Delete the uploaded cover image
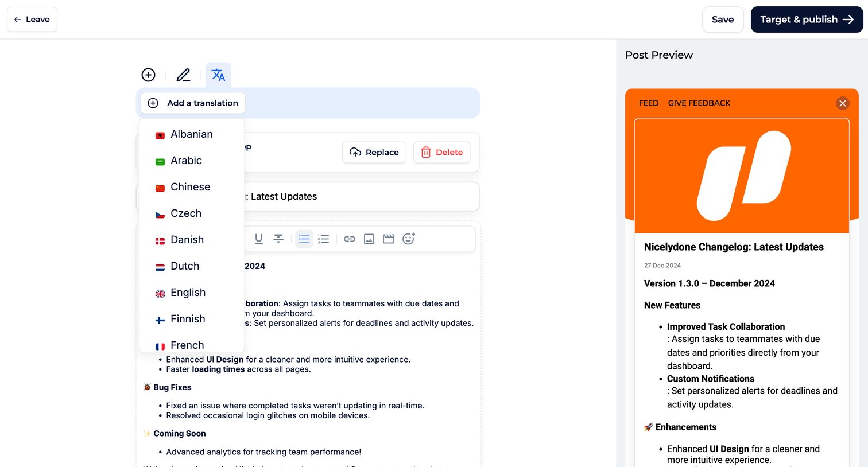The image size is (868, 467). coord(442,152)
